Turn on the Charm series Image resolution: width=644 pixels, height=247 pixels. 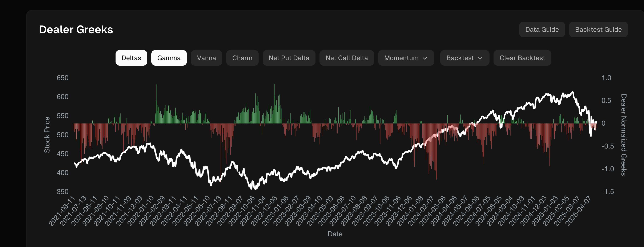tap(242, 58)
